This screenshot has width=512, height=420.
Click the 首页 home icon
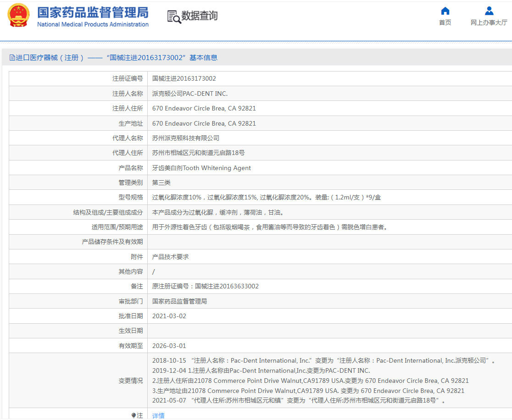444,11
